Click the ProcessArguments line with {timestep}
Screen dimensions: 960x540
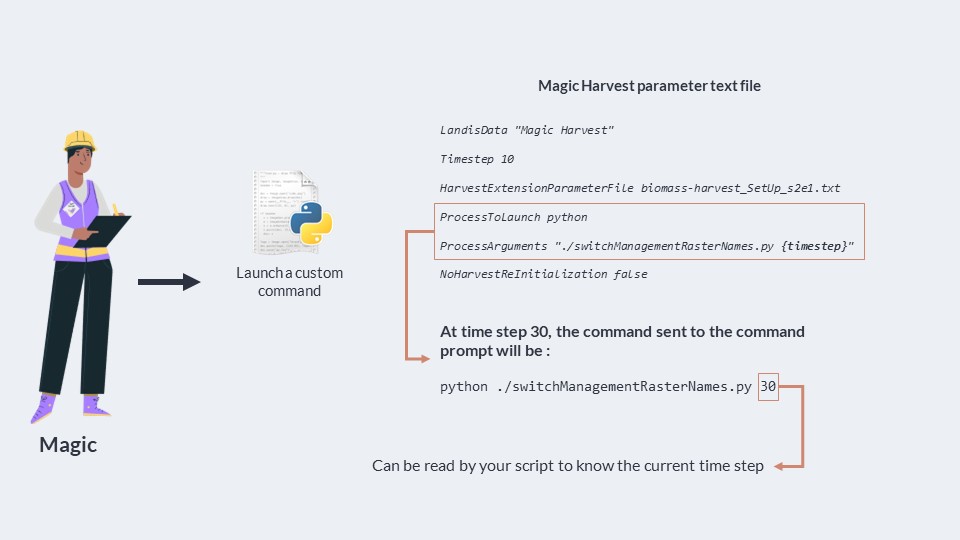pyautogui.click(x=647, y=246)
